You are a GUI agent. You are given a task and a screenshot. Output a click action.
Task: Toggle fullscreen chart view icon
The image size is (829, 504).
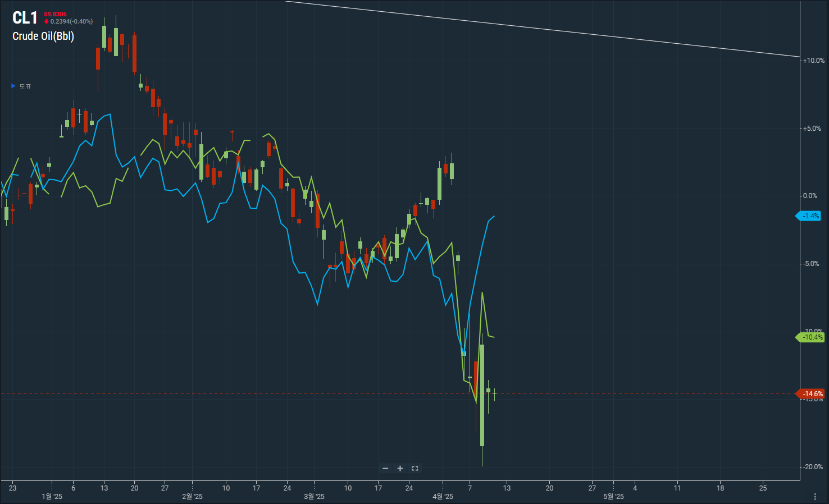point(415,469)
